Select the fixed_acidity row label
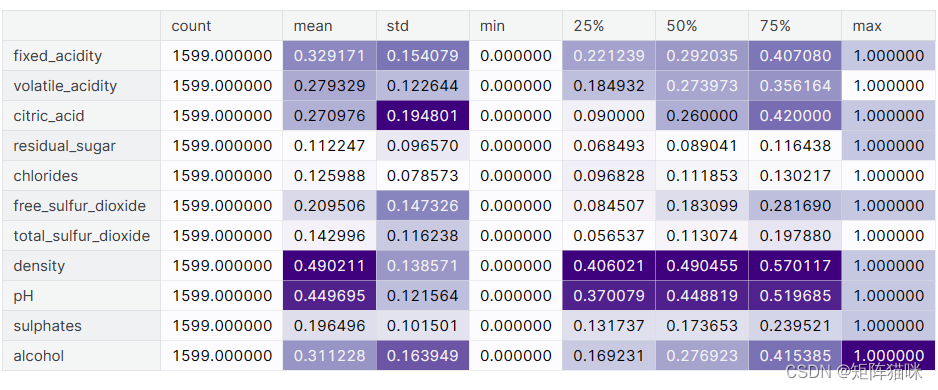This screenshot has width=938, height=390. coord(81,56)
